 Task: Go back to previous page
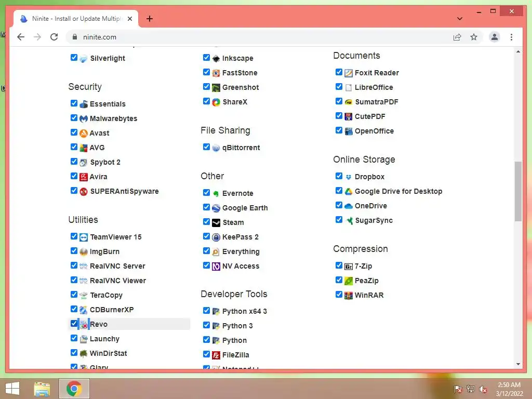(21, 37)
